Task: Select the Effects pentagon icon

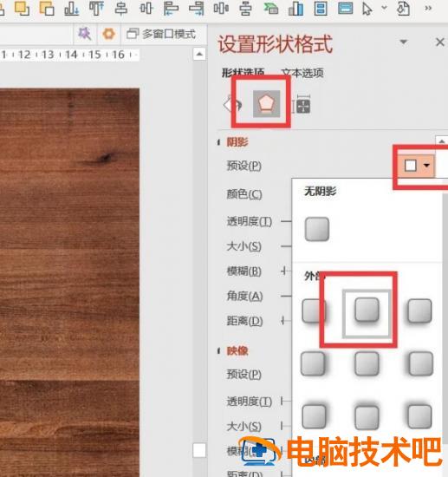Action: [x=267, y=104]
